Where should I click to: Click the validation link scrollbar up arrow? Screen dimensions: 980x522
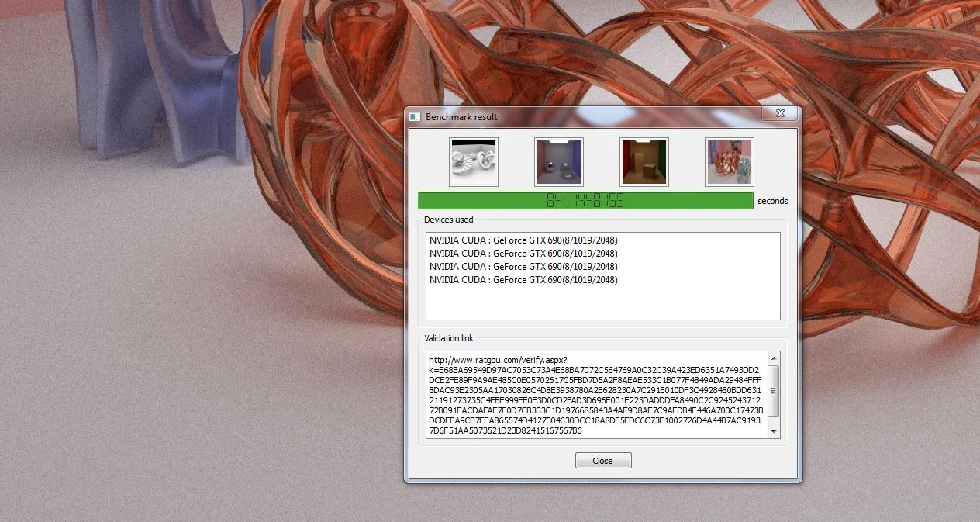(773, 358)
